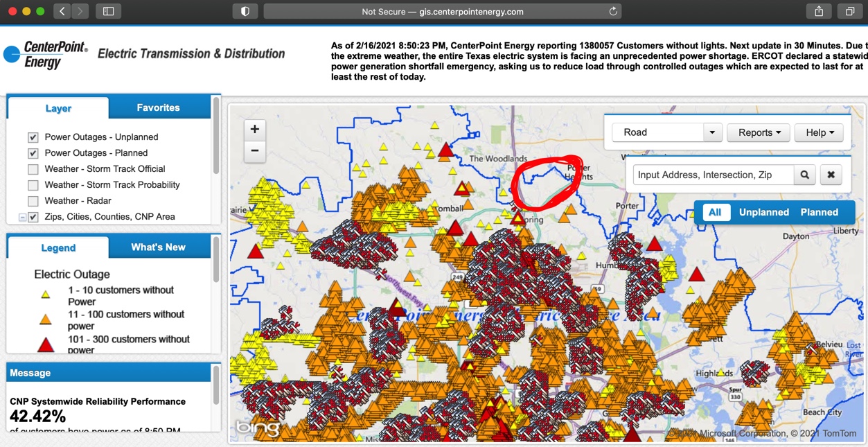
Task: Go back using Safari back arrow
Action: 62,12
